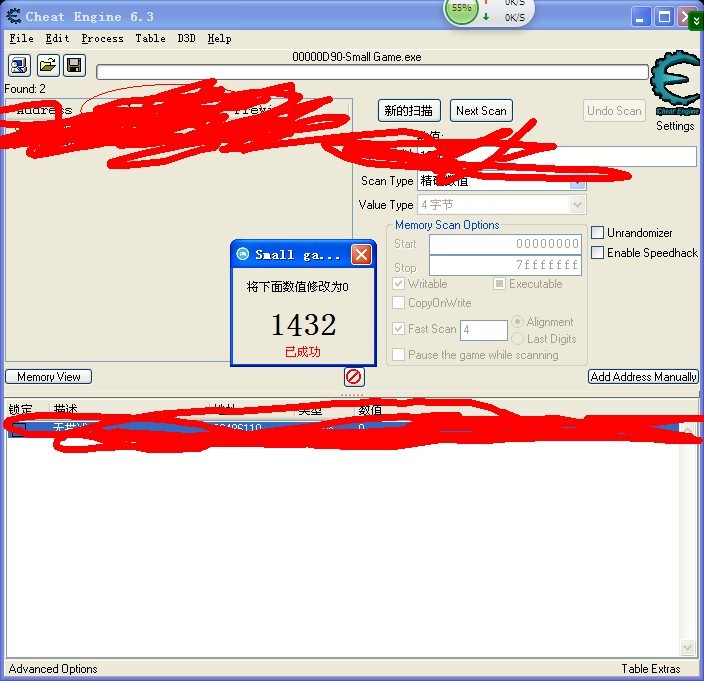Close the Small game popup window
Screen dimensions: 704x681
361,255
